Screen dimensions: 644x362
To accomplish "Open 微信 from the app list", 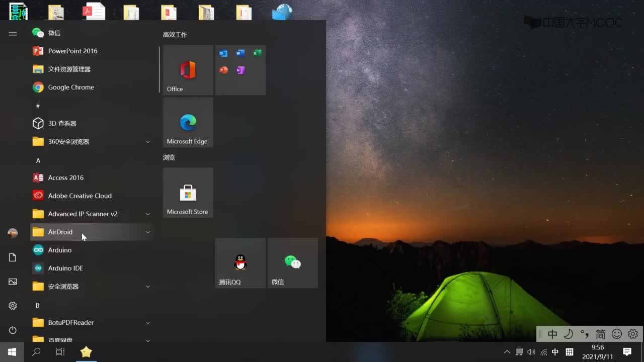I will tap(91, 33).
